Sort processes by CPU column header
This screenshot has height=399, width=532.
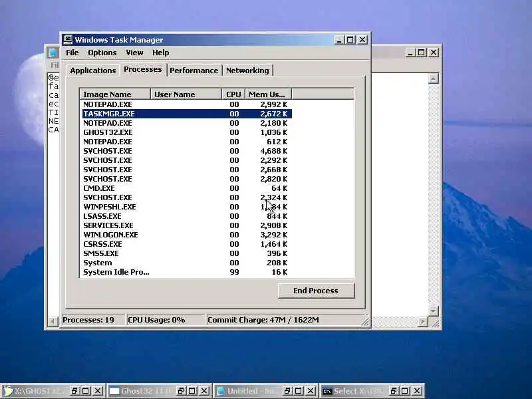pyautogui.click(x=233, y=94)
